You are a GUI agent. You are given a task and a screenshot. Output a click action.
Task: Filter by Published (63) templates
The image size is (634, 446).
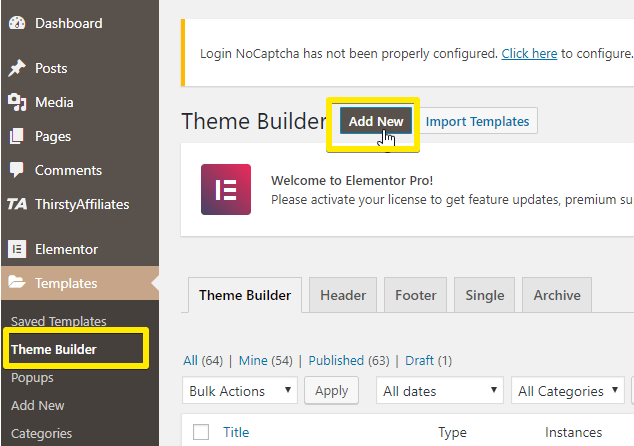[349, 360]
